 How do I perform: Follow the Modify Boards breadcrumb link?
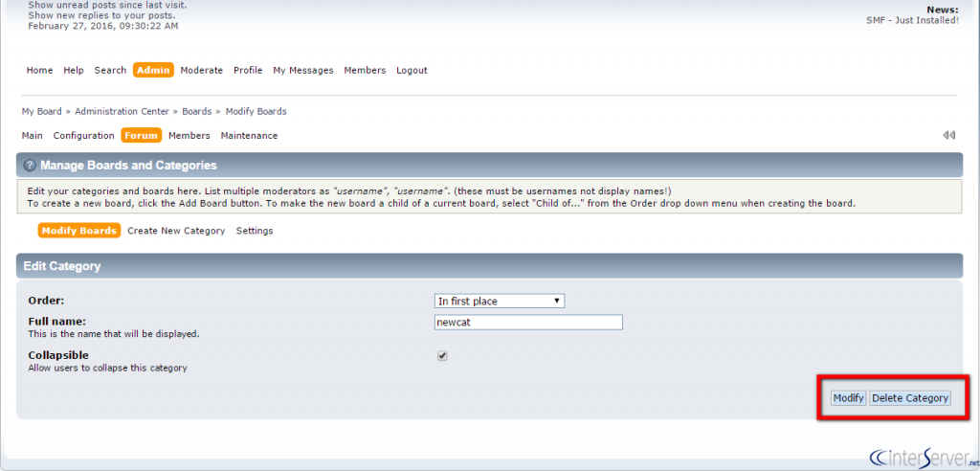[x=256, y=111]
